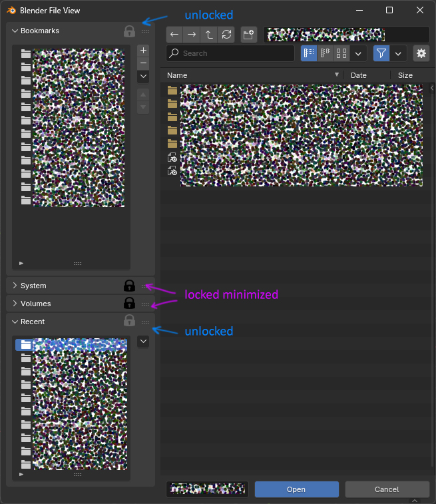Toggle the System panel pin lock
Screen dimensions: 436x504
(130, 286)
